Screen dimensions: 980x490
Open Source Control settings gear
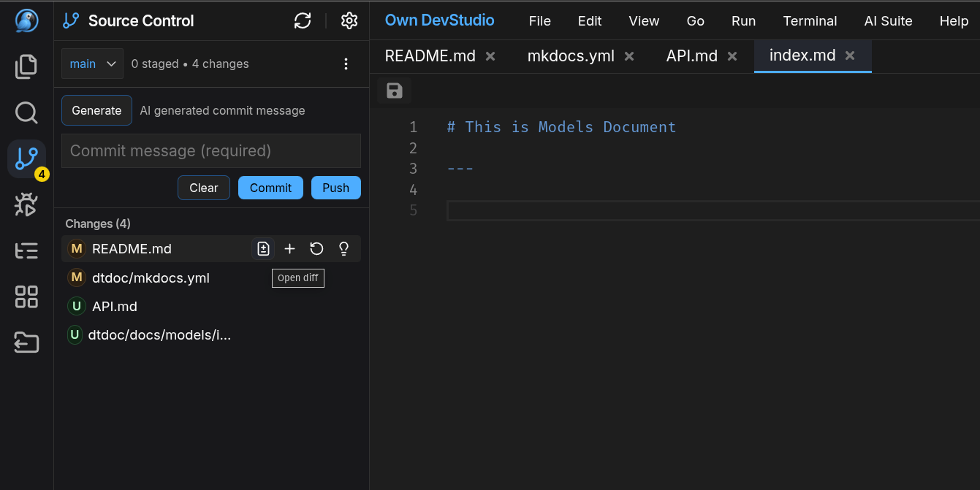click(x=349, y=20)
